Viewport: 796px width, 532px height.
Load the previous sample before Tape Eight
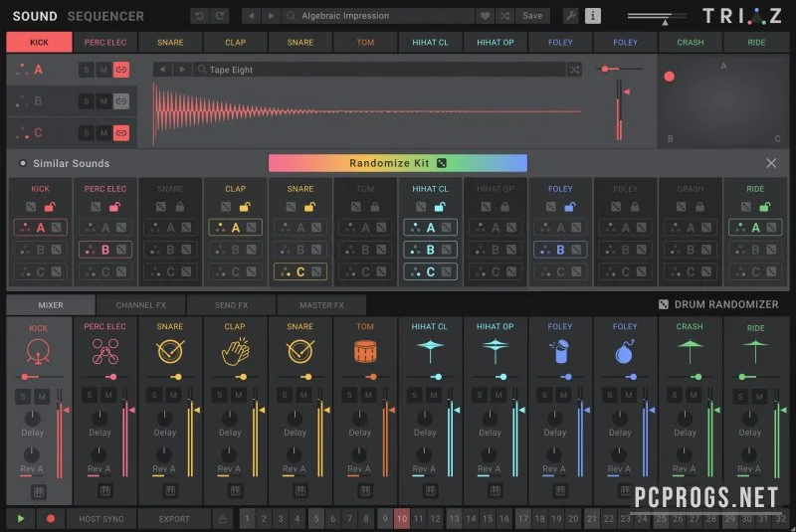(162, 70)
